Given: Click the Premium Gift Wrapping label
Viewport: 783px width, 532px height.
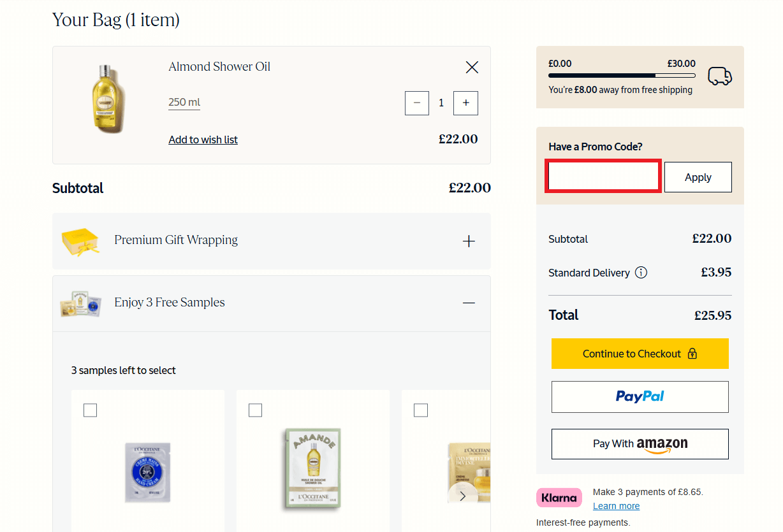Looking at the screenshot, I should tap(176, 240).
